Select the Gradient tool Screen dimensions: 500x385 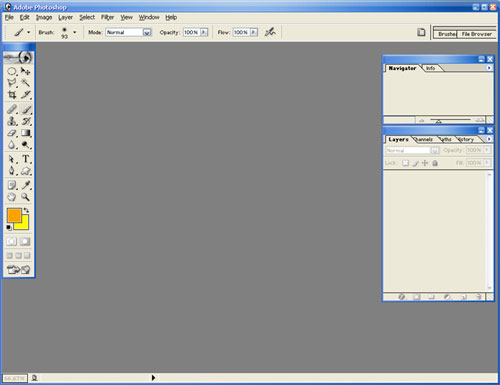[x=26, y=133]
